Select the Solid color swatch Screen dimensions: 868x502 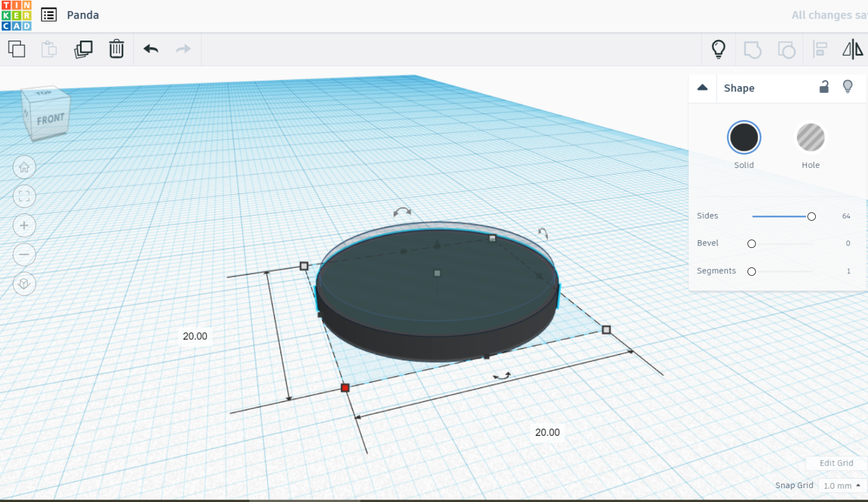click(744, 138)
